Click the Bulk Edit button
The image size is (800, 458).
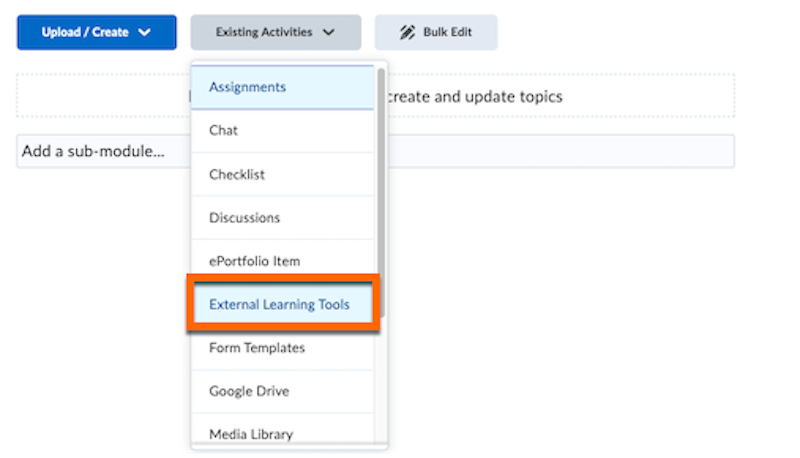436,32
